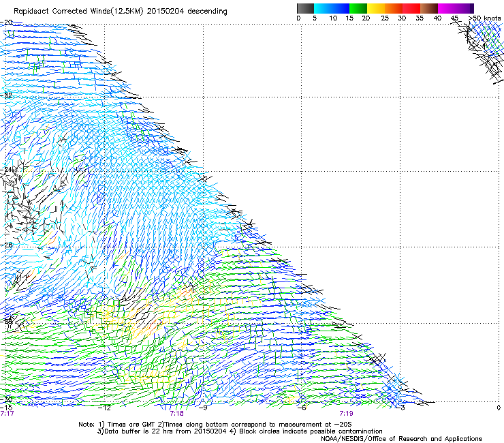Click the 'NOAA/NESDIS/Office of Research and Applications' credit
This screenshot has width=504, height=443.
(x=401, y=439)
